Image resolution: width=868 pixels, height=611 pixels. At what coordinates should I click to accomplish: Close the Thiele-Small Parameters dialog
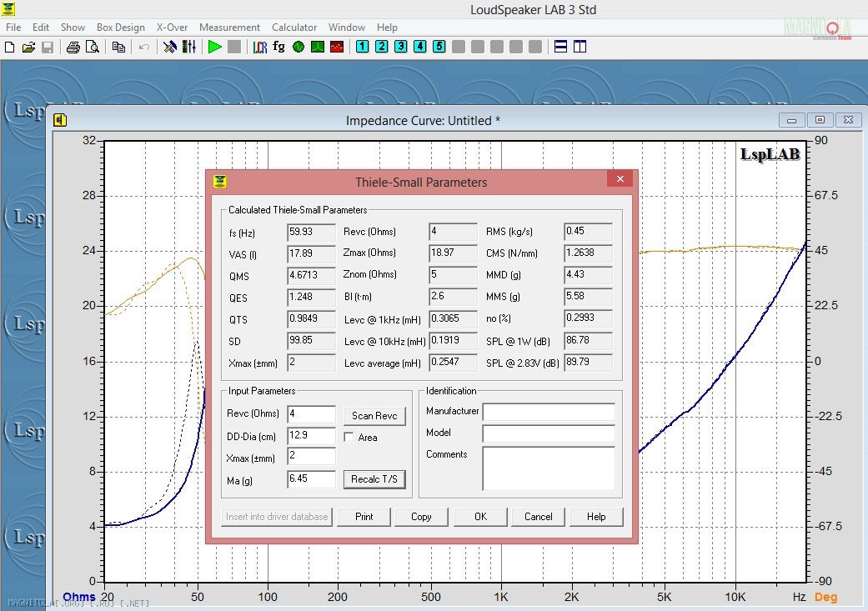point(620,178)
